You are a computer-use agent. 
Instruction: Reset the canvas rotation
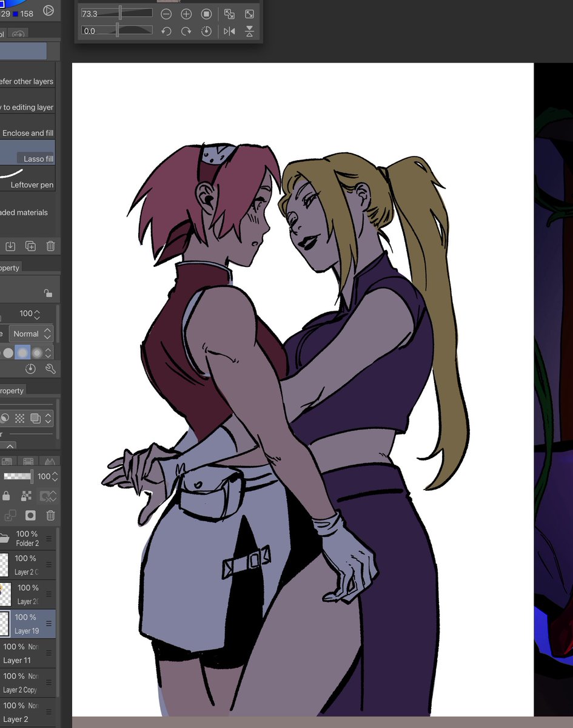click(x=206, y=31)
